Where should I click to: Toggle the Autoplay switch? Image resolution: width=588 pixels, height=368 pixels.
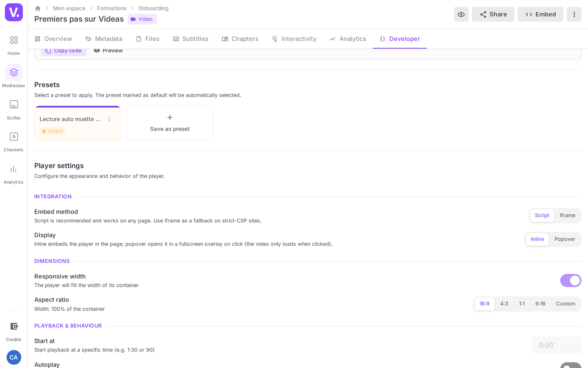(x=571, y=365)
